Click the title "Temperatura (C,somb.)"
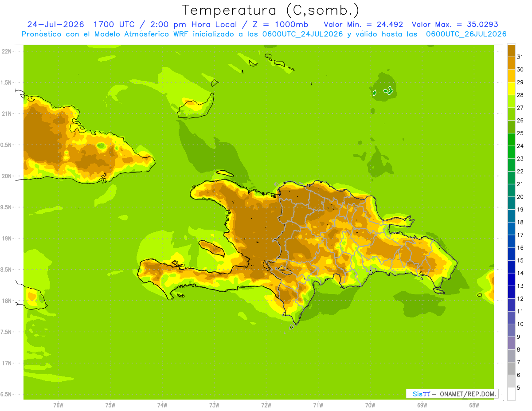 270,11
